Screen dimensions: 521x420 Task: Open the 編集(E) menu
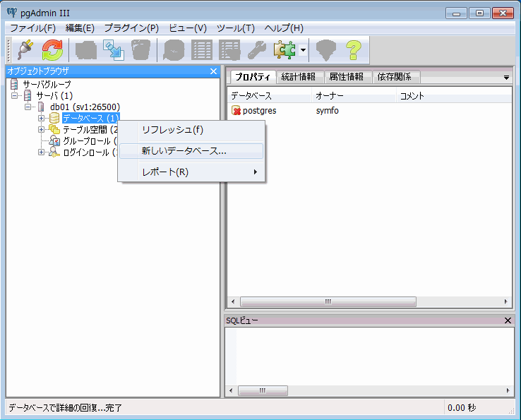point(80,28)
